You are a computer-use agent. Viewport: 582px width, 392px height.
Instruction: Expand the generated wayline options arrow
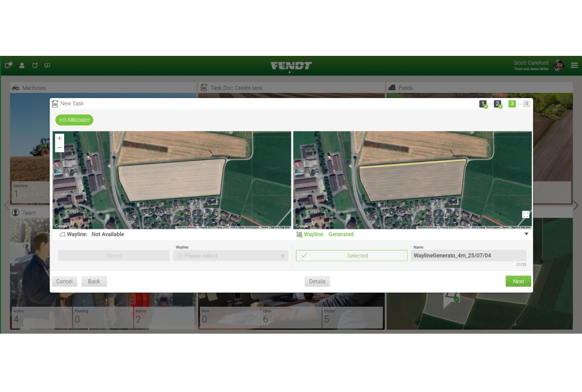pyautogui.click(x=526, y=234)
